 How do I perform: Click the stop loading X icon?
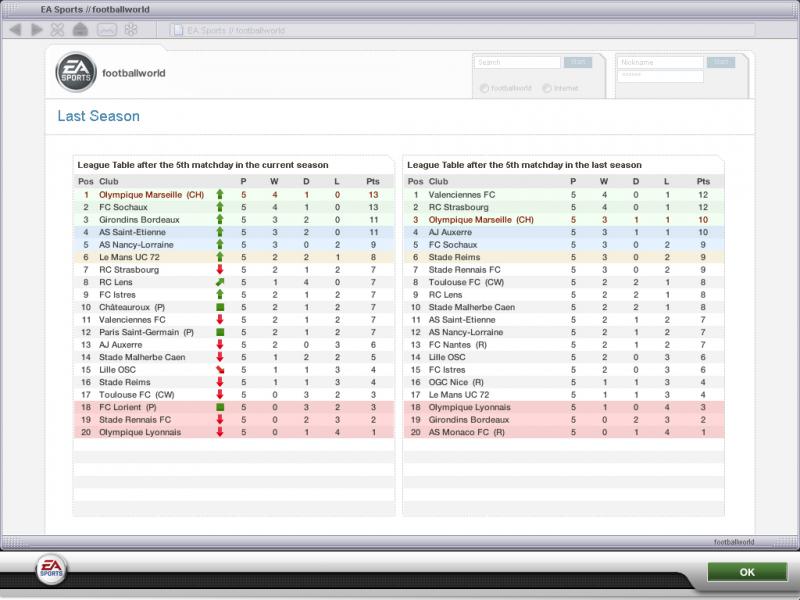point(59,30)
